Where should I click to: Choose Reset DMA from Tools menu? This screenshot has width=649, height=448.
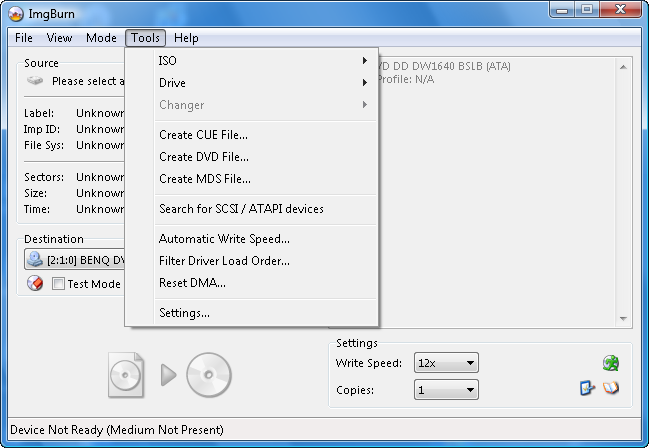click(x=265, y=283)
